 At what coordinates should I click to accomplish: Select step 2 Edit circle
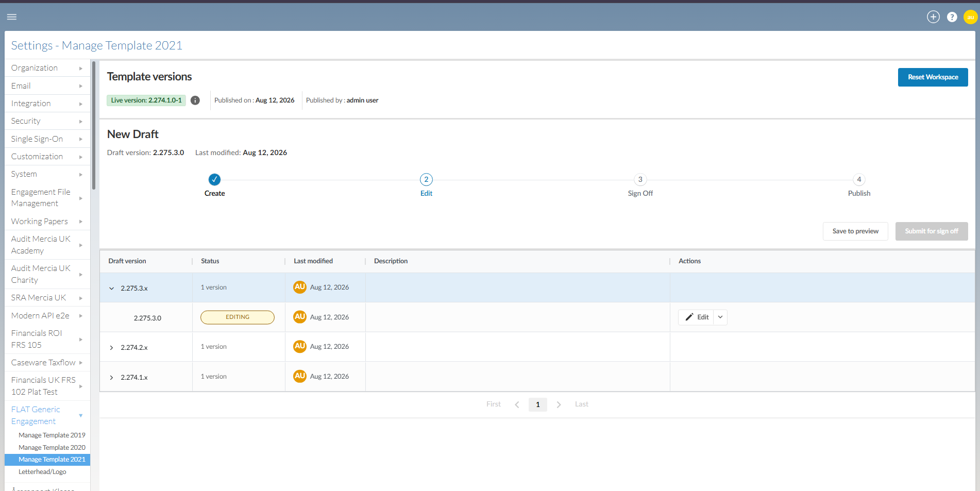(x=426, y=179)
